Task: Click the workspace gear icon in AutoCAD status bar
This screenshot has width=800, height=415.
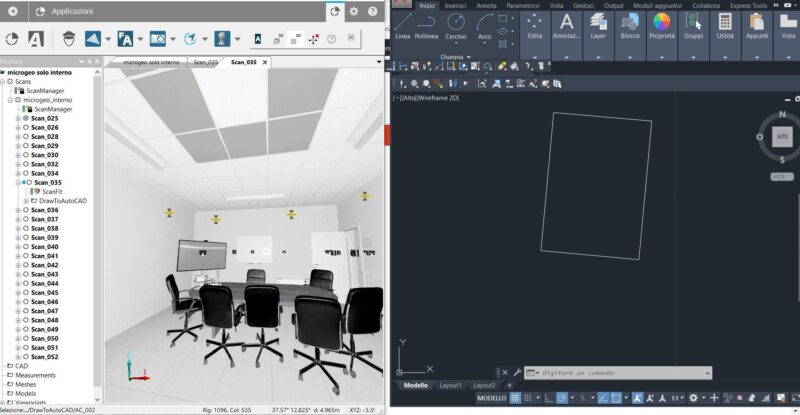Action: [693, 398]
